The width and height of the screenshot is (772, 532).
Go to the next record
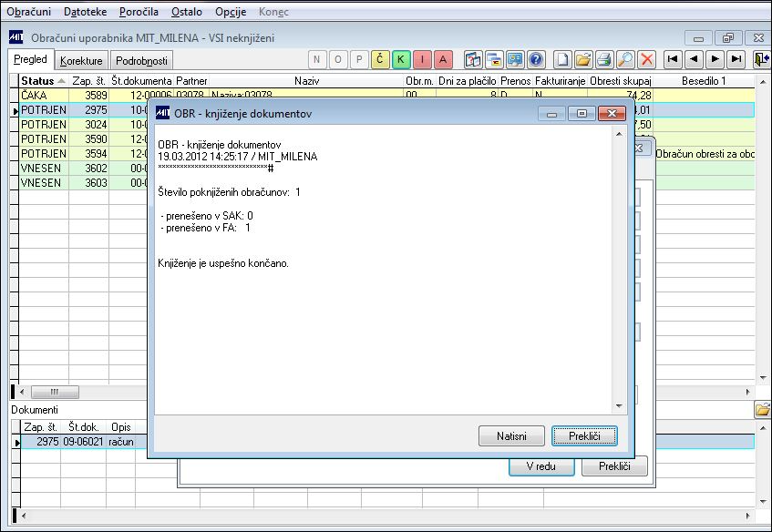[715, 59]
